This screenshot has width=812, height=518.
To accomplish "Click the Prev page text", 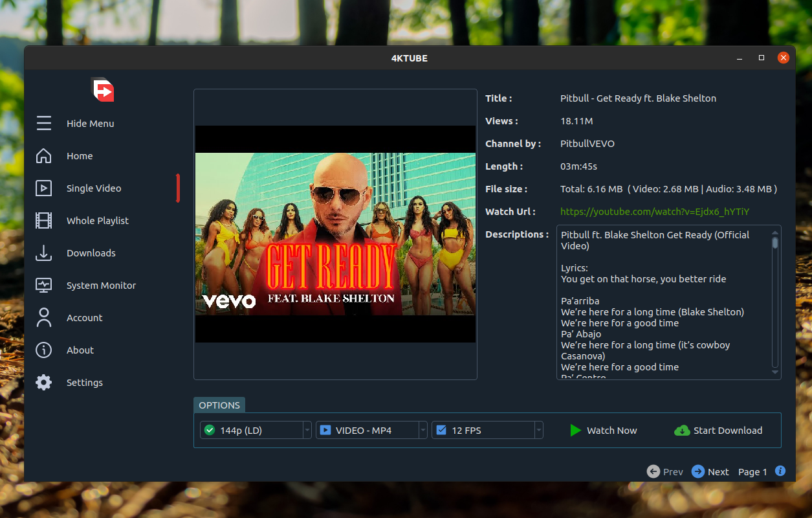I will tap(673, 471).
